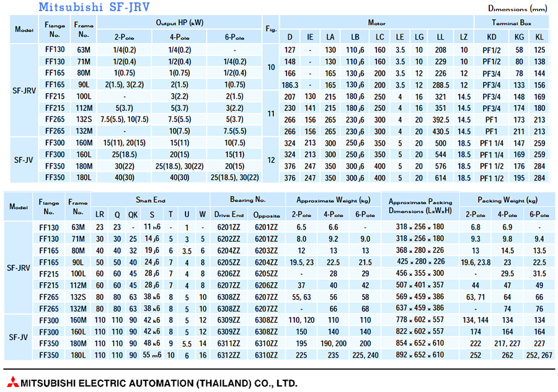Select the 6312ZZ drive end bearing cell
558x392 pixels.
(x=229, y=355)
